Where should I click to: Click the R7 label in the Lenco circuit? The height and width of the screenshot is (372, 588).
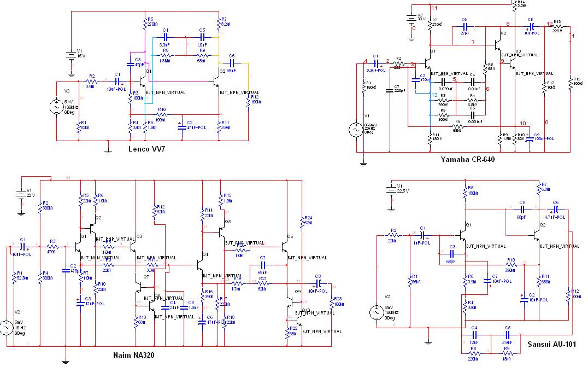(x=224, y=19)
